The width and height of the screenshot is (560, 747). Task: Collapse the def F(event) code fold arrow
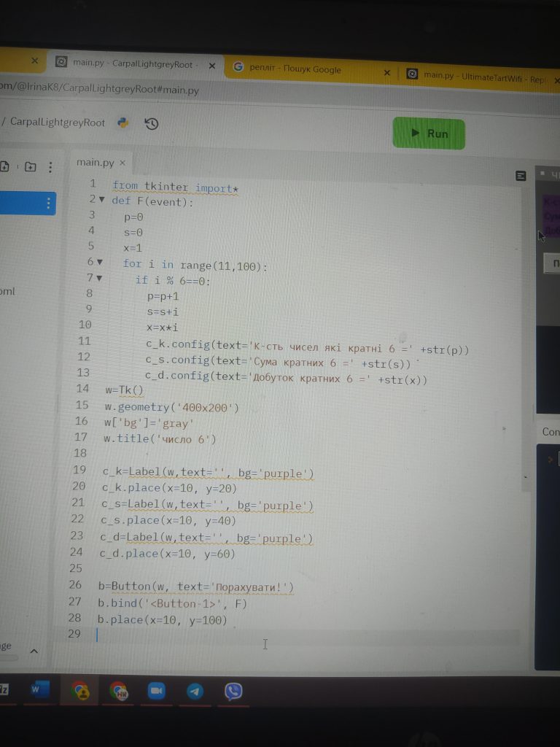102,199
